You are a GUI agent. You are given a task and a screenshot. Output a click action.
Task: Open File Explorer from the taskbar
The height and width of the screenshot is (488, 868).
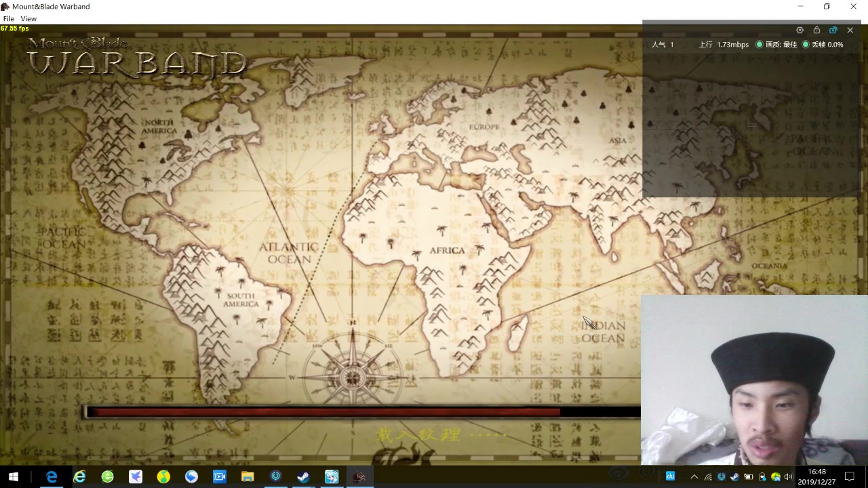click(248, 477)
